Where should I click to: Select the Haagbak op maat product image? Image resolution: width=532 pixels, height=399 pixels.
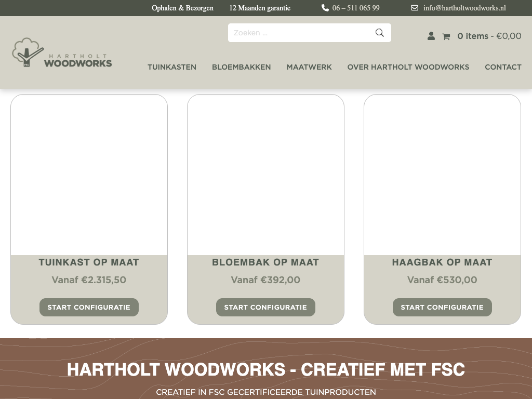coord(442,175)
